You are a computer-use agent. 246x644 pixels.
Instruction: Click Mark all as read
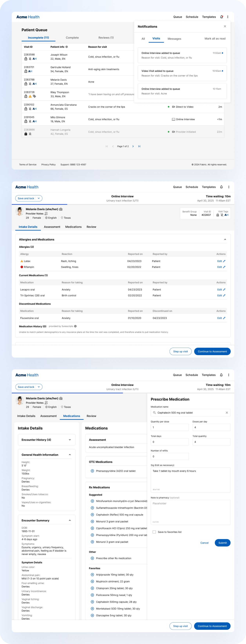[x=215, y=39]
